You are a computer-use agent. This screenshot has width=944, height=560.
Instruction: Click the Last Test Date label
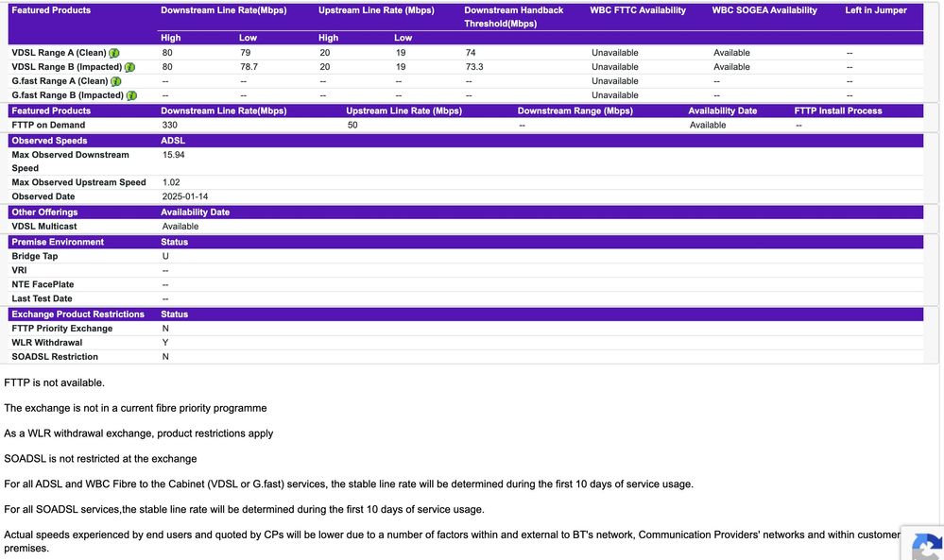point(42,299)
